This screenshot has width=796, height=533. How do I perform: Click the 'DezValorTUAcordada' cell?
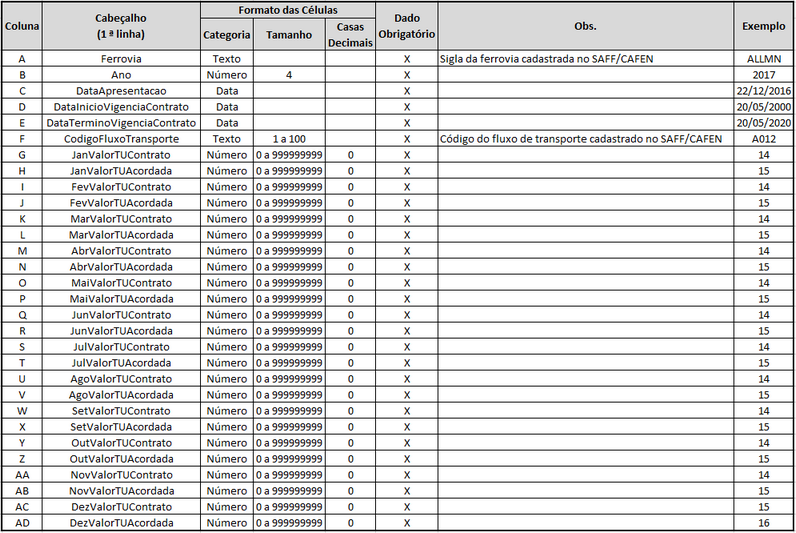coord(121,523)
